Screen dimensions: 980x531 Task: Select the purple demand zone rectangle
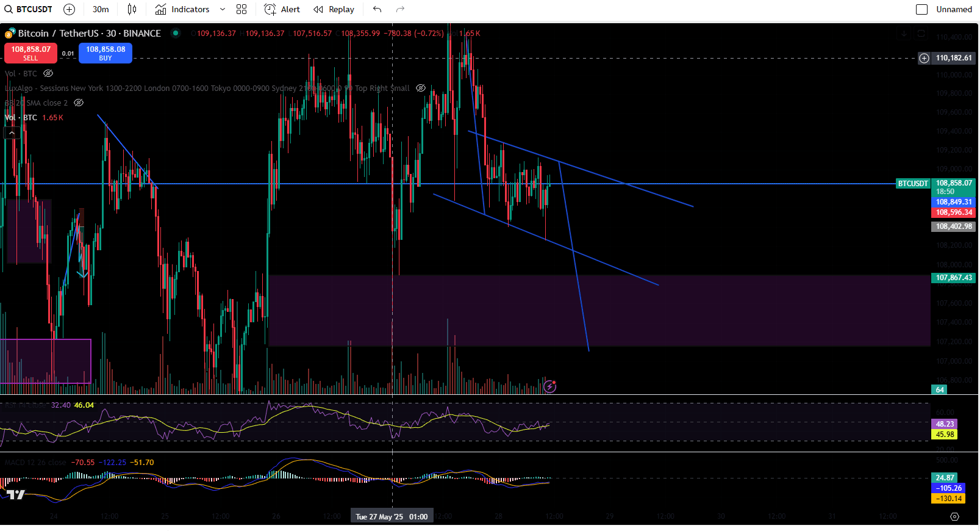click(599, 311)
